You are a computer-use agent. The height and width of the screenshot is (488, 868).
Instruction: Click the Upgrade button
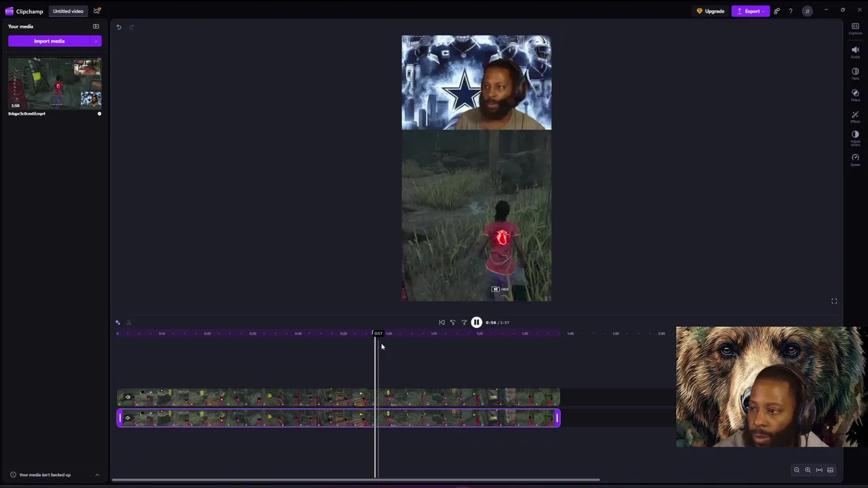click(x=710, y=11)
